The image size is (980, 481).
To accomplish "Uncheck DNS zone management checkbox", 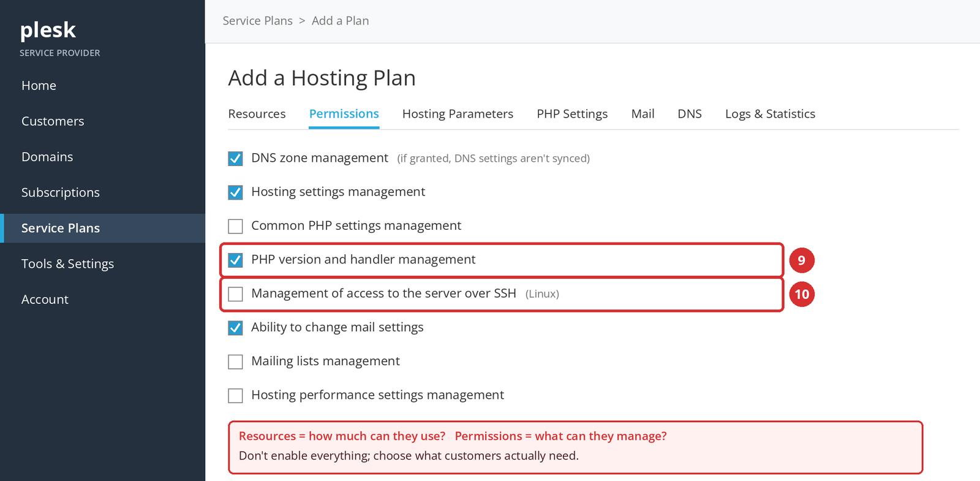I will (x=235, y=159).
